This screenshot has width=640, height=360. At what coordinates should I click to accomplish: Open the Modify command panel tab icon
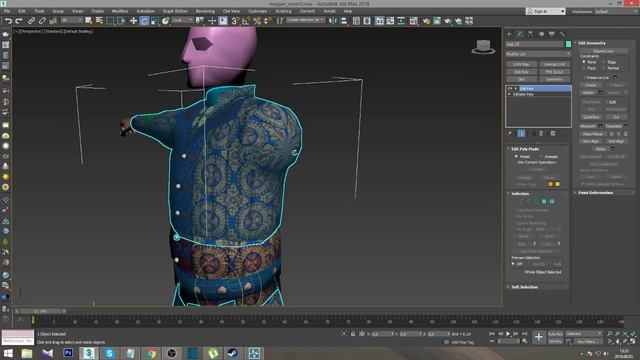pyautogui.click(x=520, y=34)
